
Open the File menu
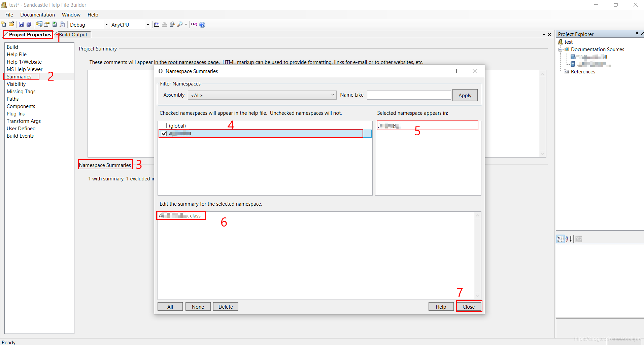click(x=9, y=14)
